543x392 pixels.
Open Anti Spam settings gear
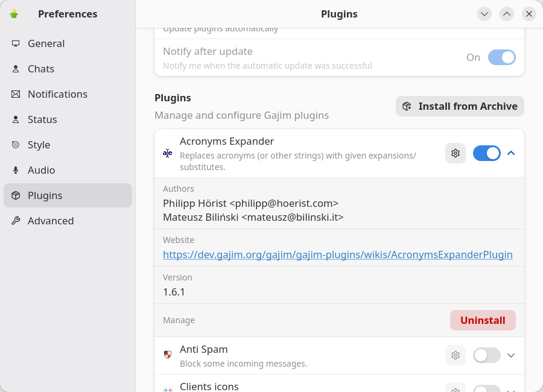pos(456,355)
